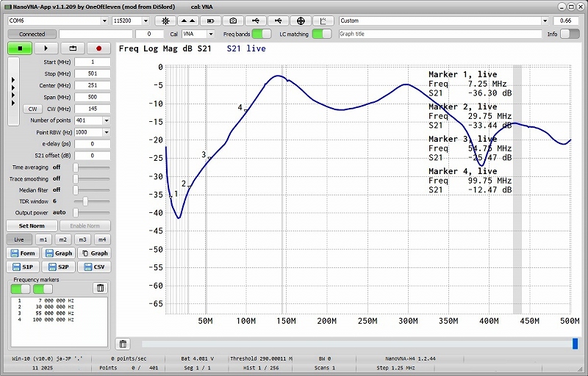Export data using the CSV button
Viewport: 588px width, 376px height.
pyautogui.click(x=94, y=267)
